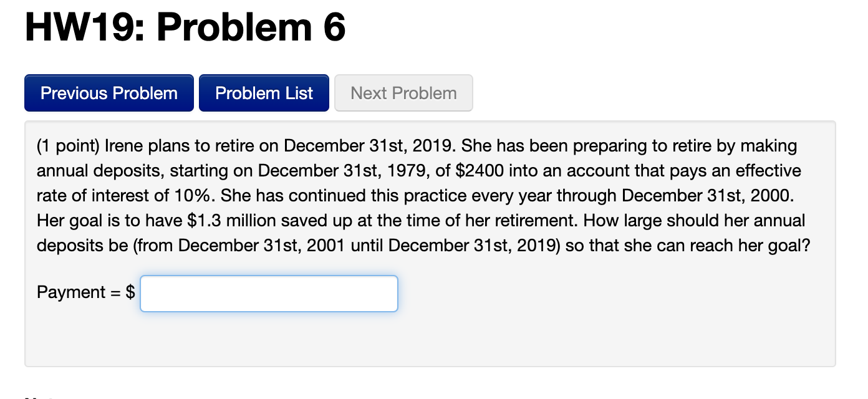Click the Previous Problem button
868x399 pixels.
pos(109,92)
